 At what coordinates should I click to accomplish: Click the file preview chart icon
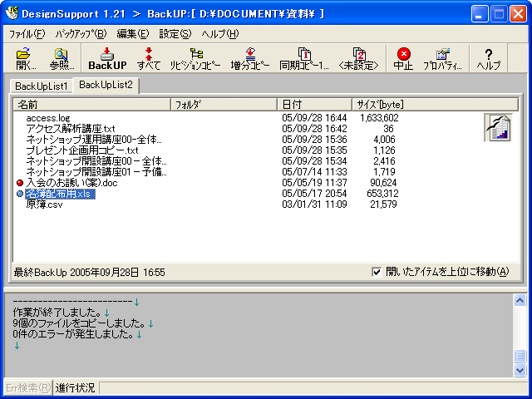click(x=498, y=127)
